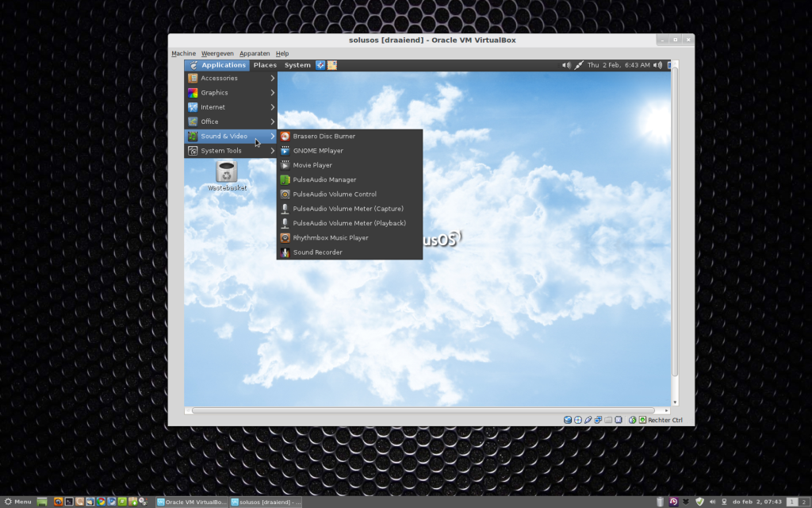Open PulseAudio Volume Meter (Playback)
This screenshot has height=508, width=812.
[x=350, y=223]
